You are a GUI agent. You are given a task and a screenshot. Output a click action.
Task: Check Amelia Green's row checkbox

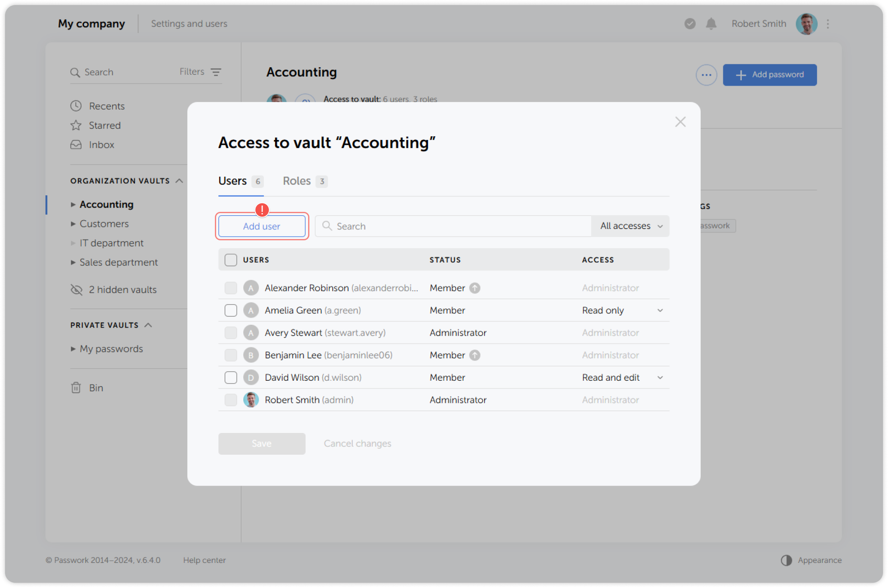click(230, 310)
